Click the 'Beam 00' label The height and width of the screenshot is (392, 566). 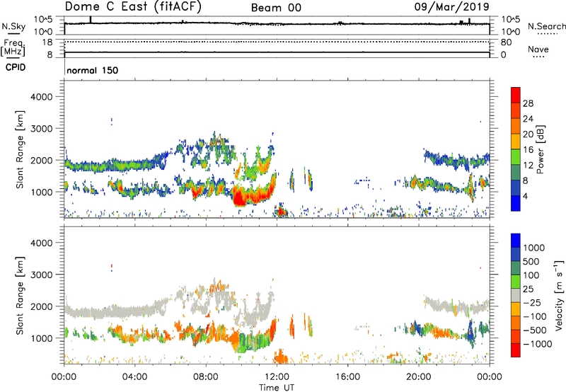pyautogui.click(x=276, y=8)
